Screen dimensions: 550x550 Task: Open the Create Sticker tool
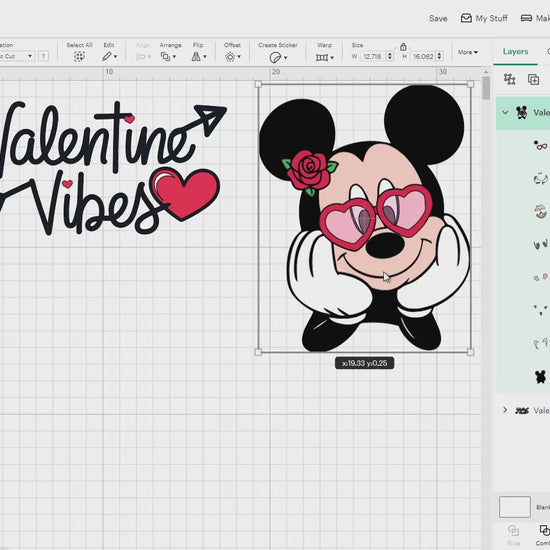[x=275, y=58]
